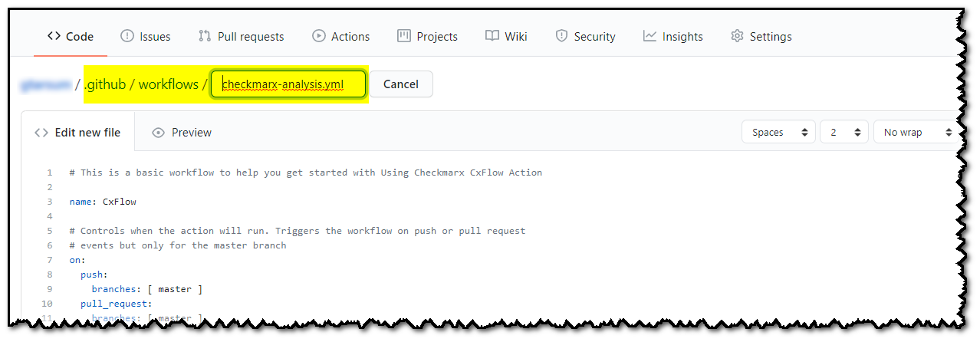
Task: Click the Security shield icon
Action: [562, 36]
